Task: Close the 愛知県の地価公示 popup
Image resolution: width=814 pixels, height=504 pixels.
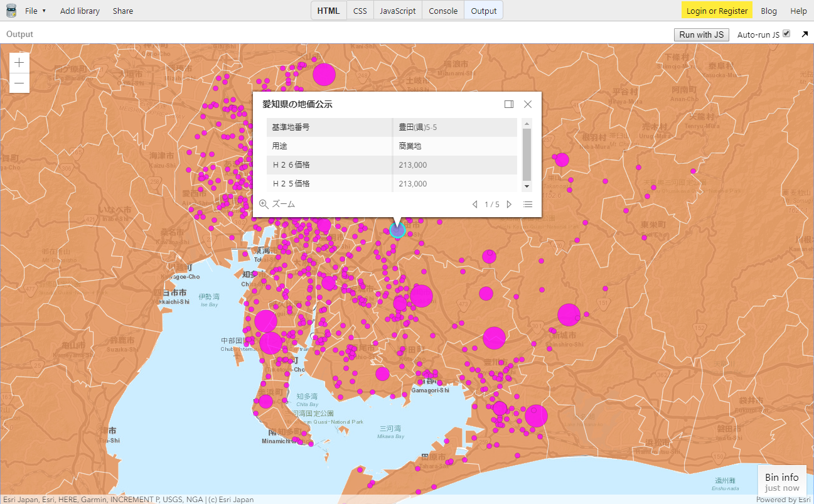Action: coord(528,104)
